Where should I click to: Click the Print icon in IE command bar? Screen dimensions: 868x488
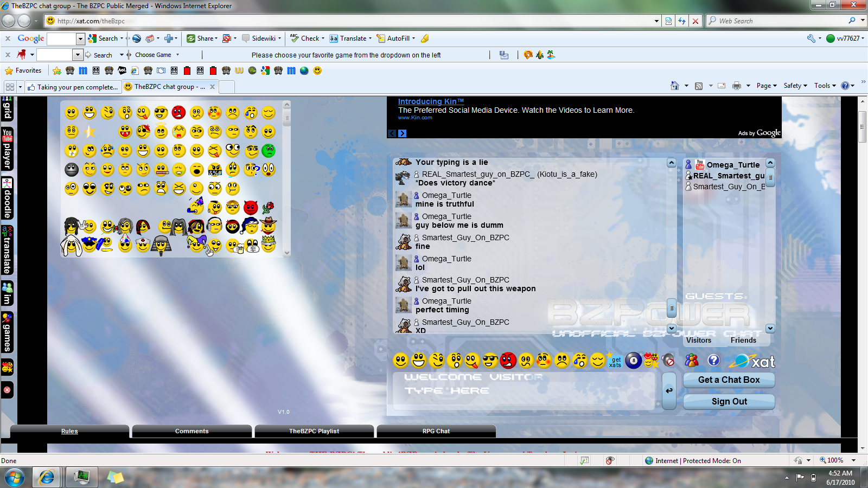point(736,86)
